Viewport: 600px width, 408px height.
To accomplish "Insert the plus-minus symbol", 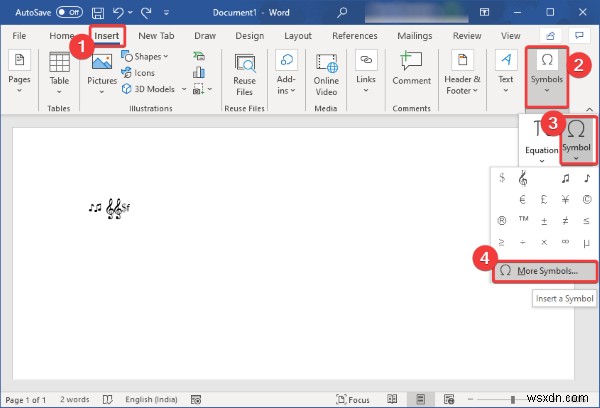I will [544, 220].
